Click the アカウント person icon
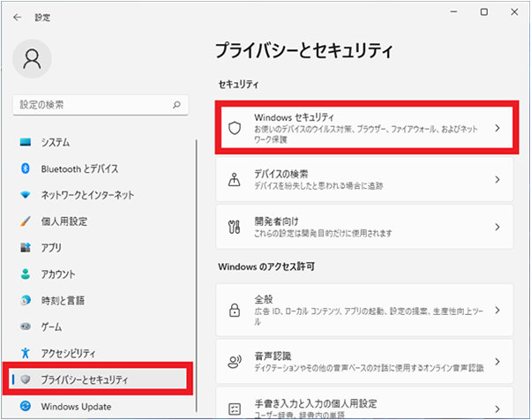The height and width of the screenshot is (420, 531). click(x=26, y=274)
